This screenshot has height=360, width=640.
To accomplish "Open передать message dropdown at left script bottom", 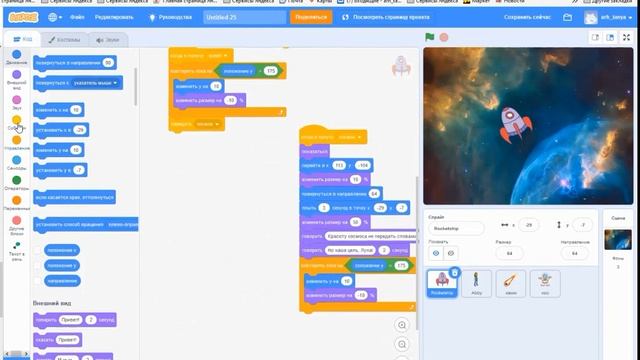I will (208, 124).
